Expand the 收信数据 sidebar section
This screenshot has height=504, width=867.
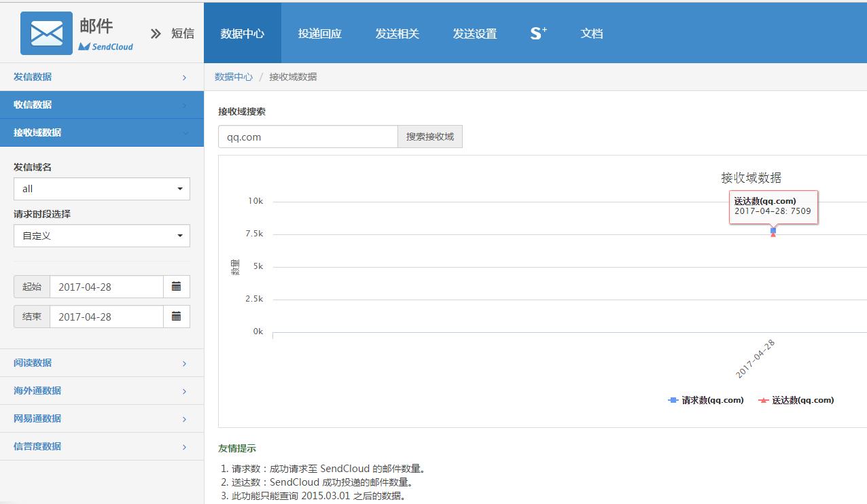tap(101, 105)
